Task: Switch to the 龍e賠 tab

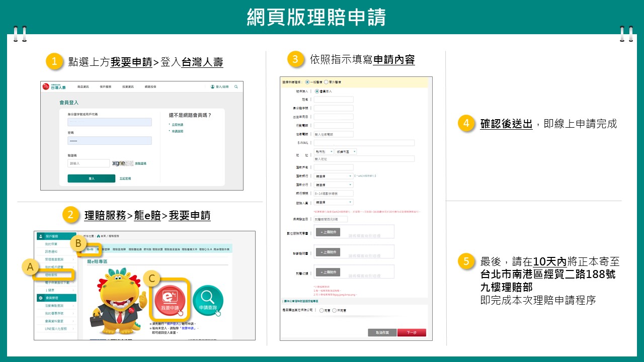Action: [90, 249]
